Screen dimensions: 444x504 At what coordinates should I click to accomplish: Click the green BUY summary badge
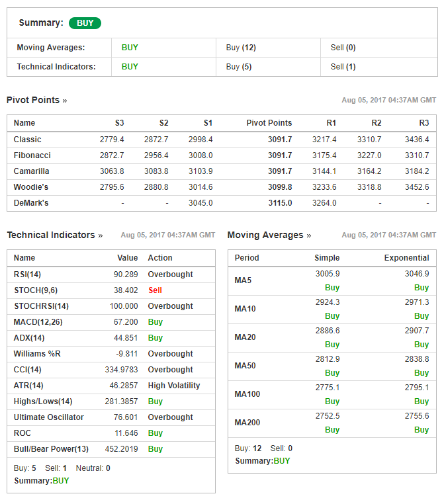tap(85, 23)
